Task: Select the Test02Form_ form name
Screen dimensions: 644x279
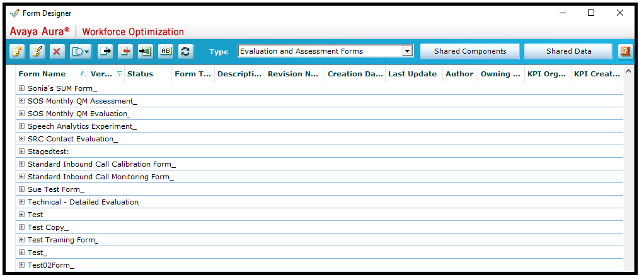Action: (x=51, y=265)
